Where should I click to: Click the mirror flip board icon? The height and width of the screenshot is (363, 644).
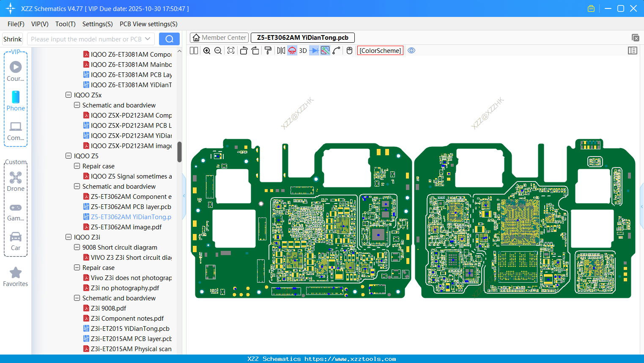(x=281, y=51)
